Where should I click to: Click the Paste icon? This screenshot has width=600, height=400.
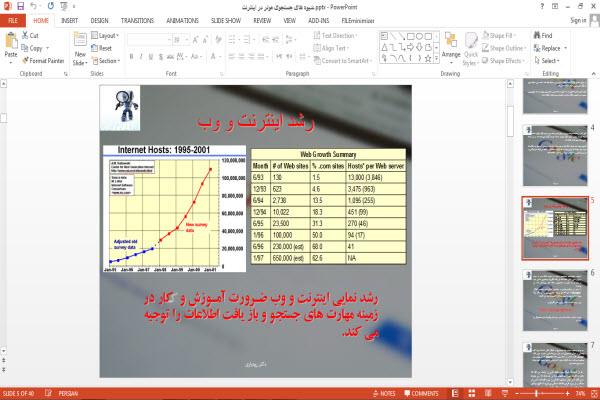(11, 41)
